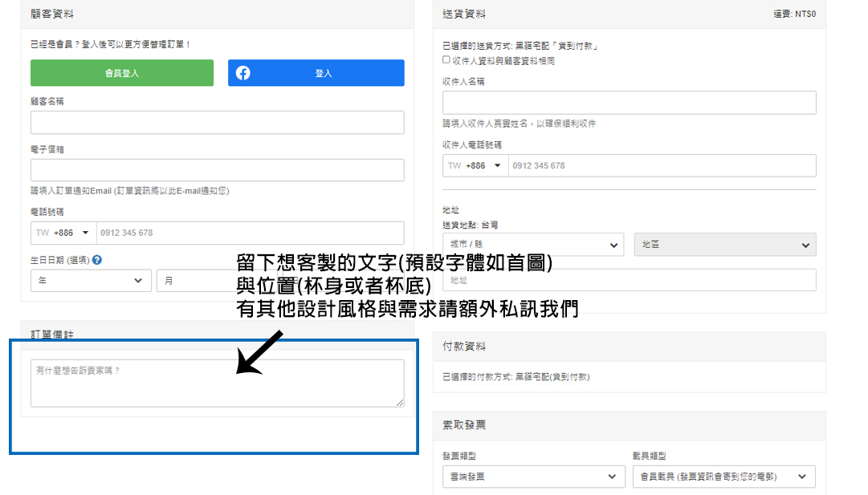This screenshot has height=495, width=868.
Task: Click the Facebook logo icon
Action: (242, 73)
